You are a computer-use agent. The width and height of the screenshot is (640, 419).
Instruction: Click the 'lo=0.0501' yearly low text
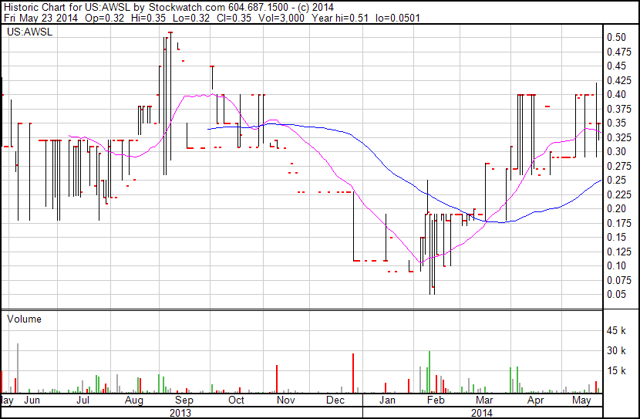tap(398, 18)
